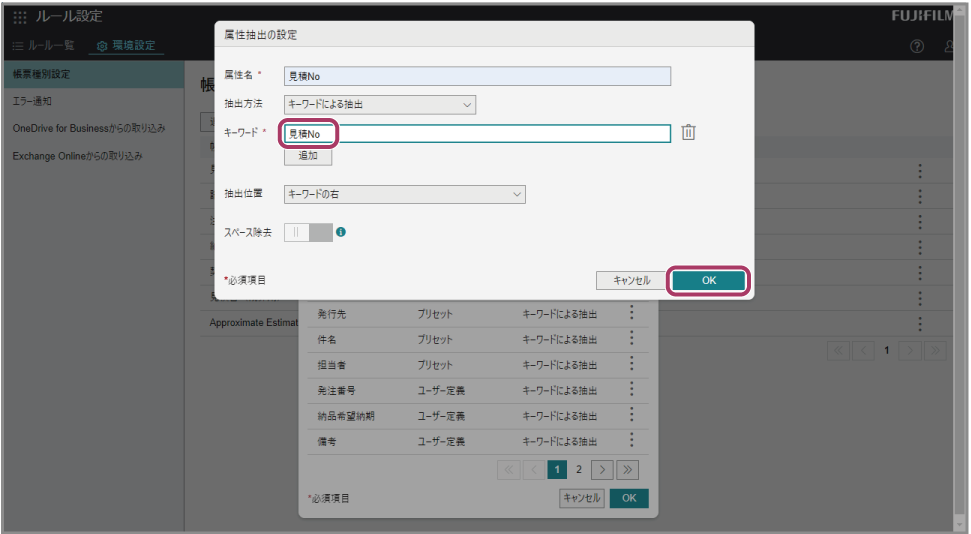This screenshot has width=971, height=534.
Task: Open the 件名 row's three-dot menu
Action: [632, 338]
